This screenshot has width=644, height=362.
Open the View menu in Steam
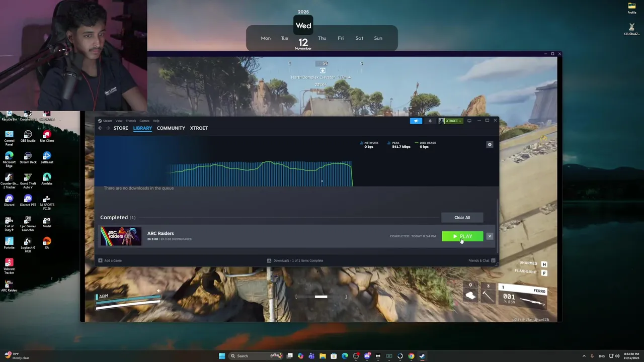[x=119, y=121]
